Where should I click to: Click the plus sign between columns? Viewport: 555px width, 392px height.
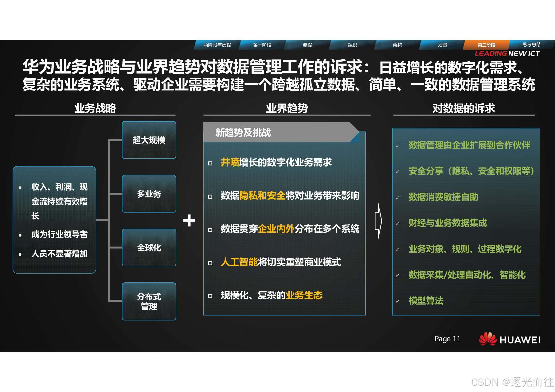click(x=189, y=220)
